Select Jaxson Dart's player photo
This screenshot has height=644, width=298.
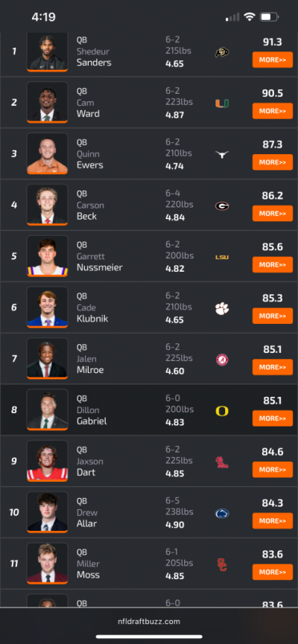[x=47, y=460]
